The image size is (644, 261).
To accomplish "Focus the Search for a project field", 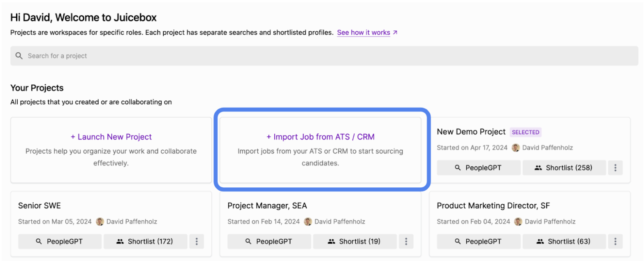I will coord(324,56).
